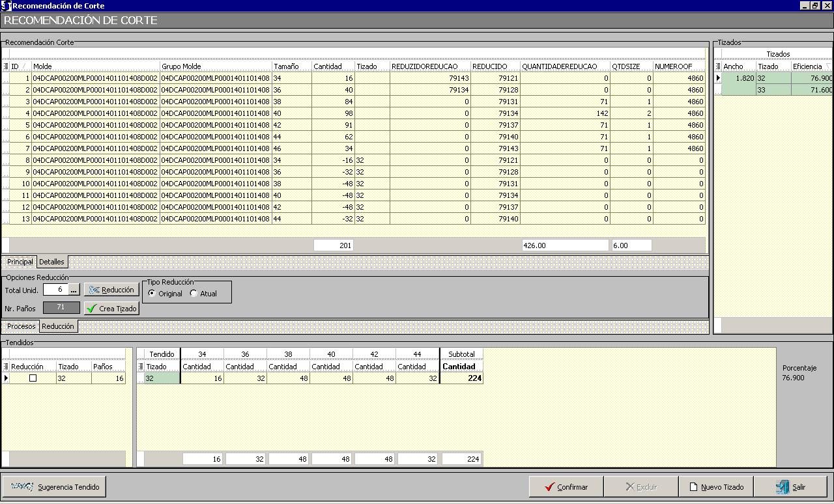Image resolution: width=834 pixels, height=504 pixels.
Task: Confirm with the Confirmar checkmark button
Action: click(566, 486)
